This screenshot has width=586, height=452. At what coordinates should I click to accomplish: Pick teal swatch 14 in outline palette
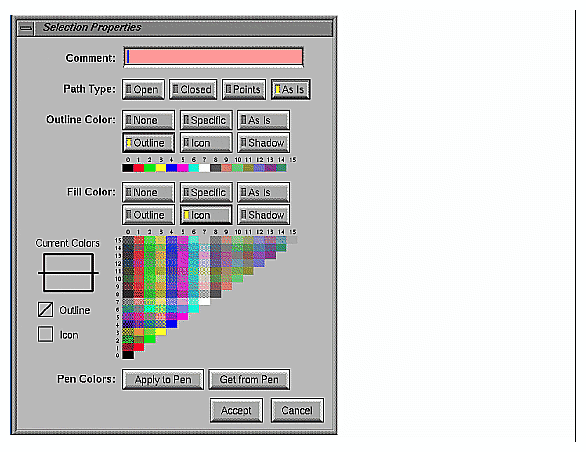281,168
